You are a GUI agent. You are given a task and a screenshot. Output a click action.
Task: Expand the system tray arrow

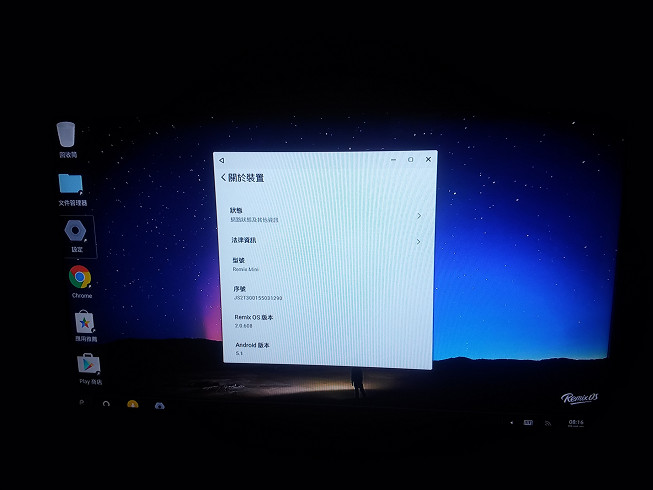tap(511, 423)
